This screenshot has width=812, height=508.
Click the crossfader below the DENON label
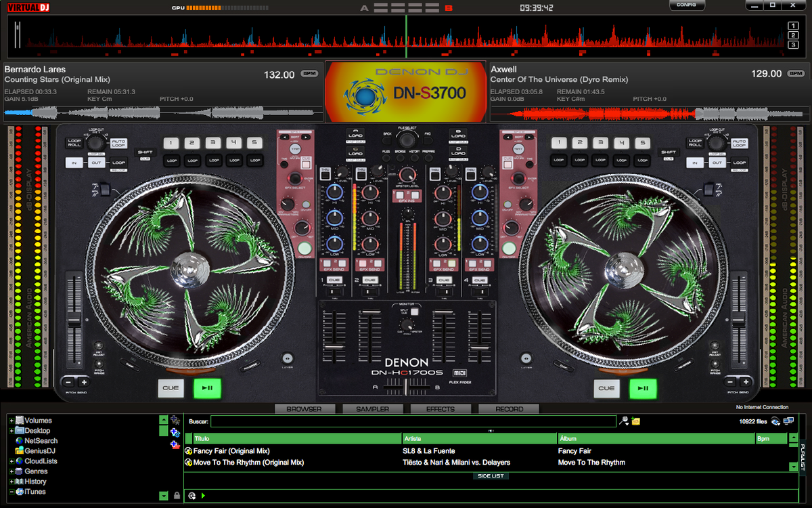pos(405,387)
